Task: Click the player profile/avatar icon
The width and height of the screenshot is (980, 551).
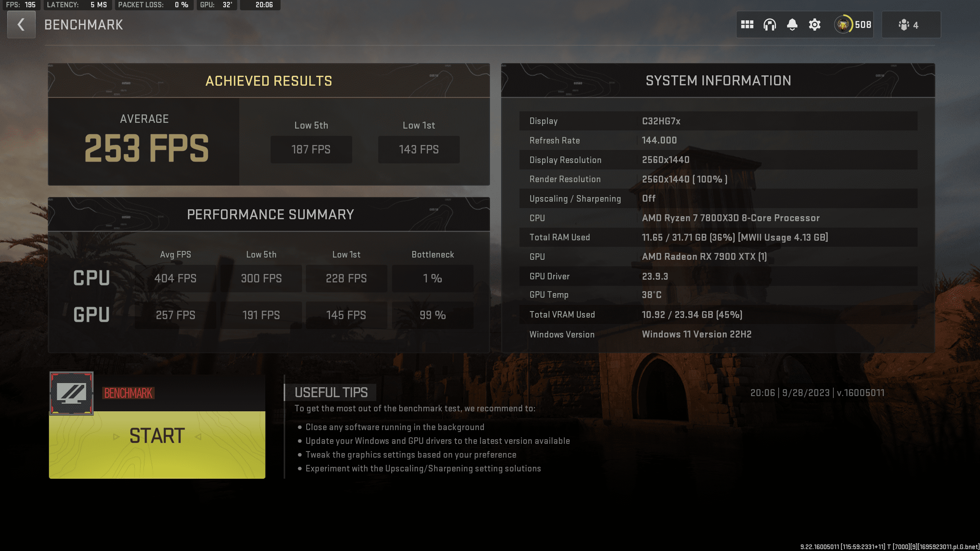Action: click(844, 25)
